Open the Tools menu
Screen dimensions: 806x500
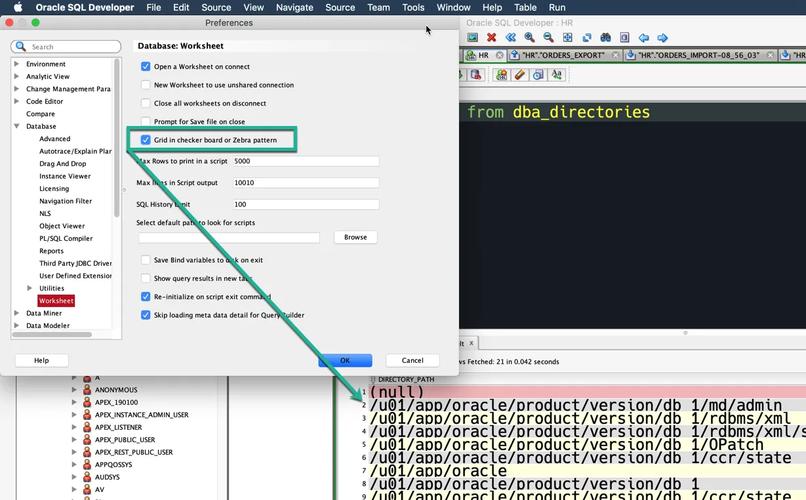[413, 7]
